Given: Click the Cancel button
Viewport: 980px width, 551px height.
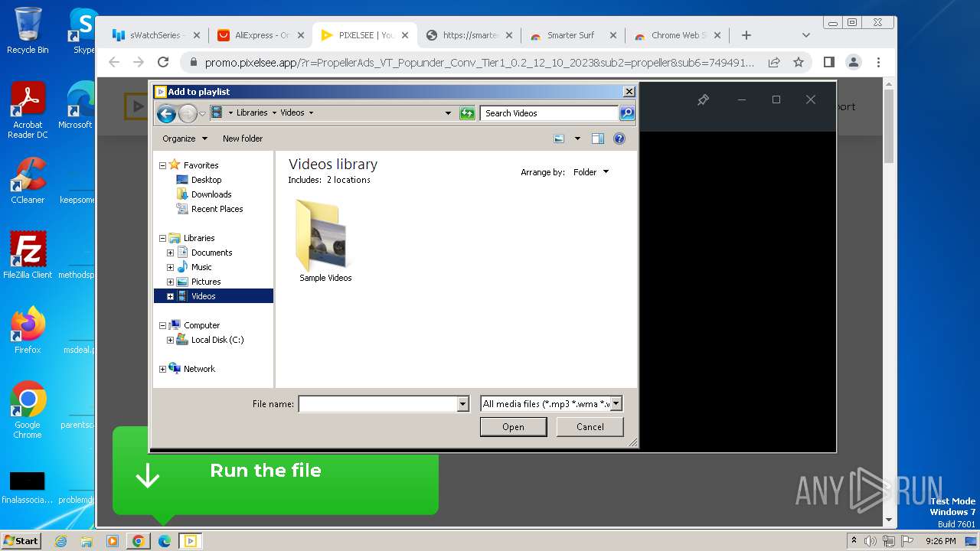Looking at the screenshot, I should (x=590, y=427).
